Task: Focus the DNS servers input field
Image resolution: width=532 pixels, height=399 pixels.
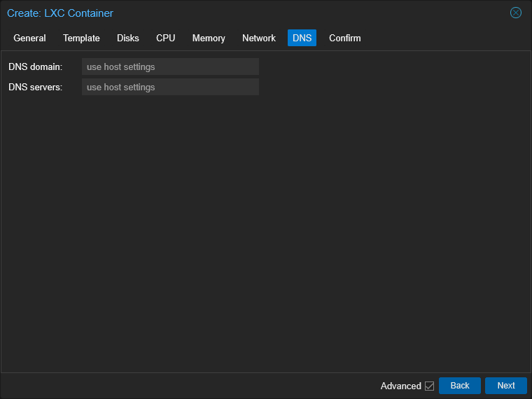Action: [x=170, y=87]
